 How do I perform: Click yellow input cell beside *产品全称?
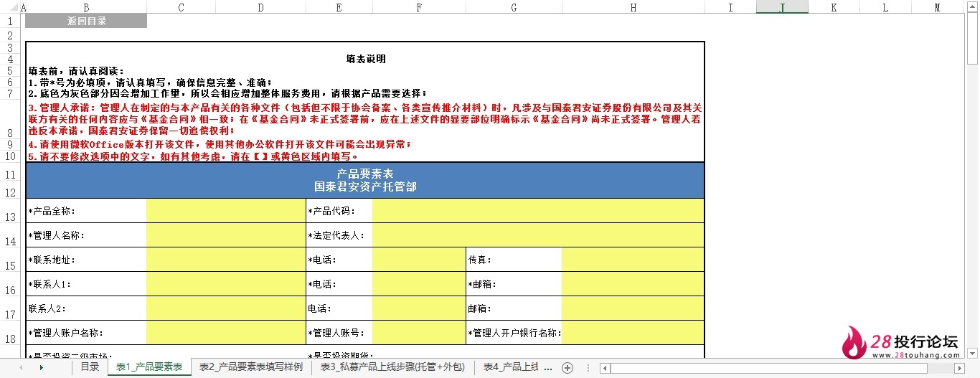click(x=226, y=211)
